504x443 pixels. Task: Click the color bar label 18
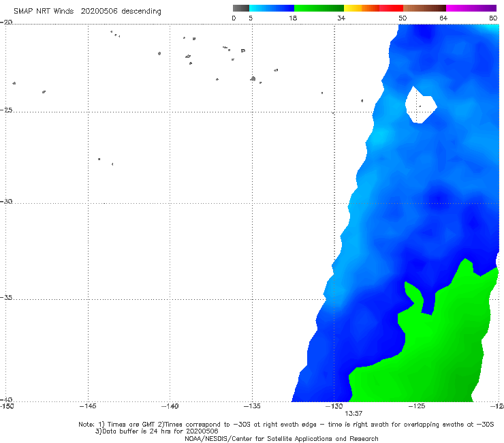pos(293,18)
